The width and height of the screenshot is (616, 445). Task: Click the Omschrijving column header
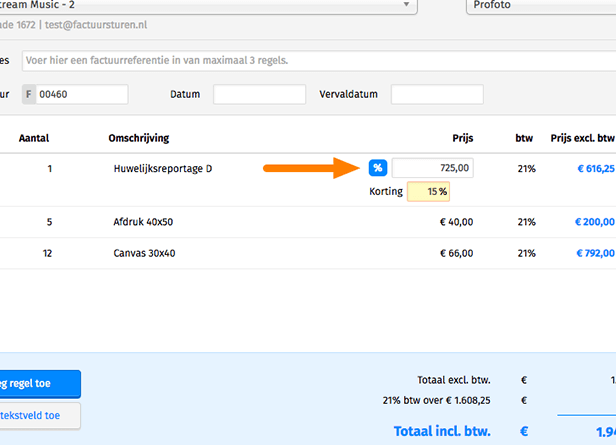pos(141,138)
